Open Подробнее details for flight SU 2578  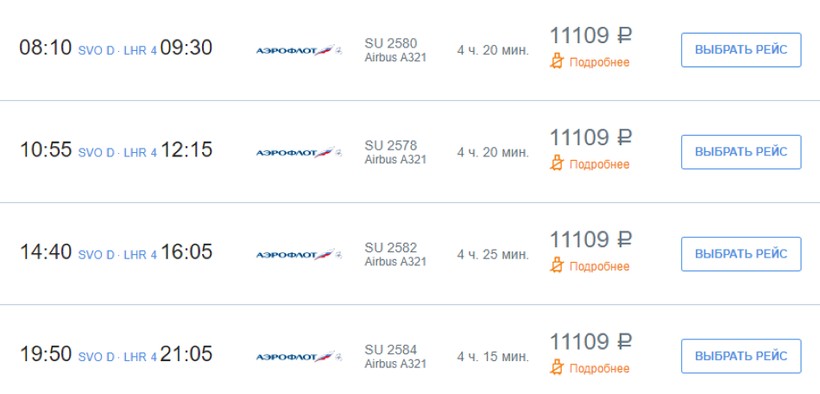click(x=599, y=164)
